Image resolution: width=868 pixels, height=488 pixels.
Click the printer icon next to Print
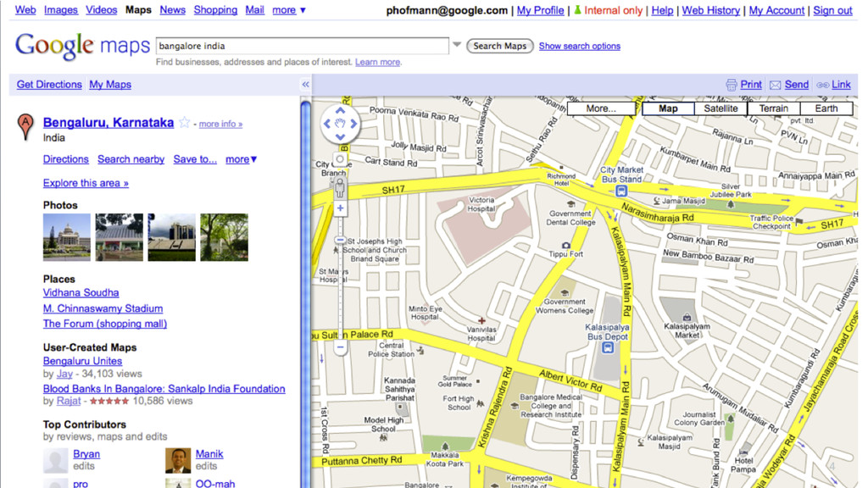click(732, 85)
